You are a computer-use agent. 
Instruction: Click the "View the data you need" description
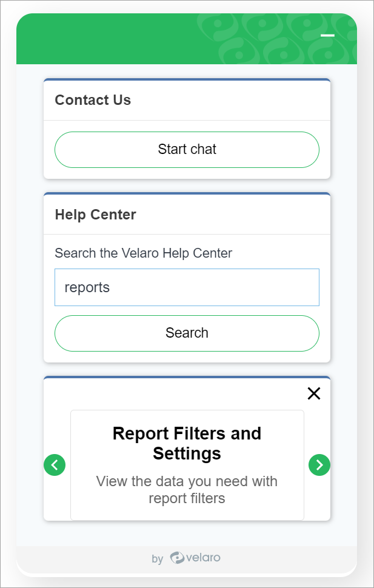tap(187, 490)
